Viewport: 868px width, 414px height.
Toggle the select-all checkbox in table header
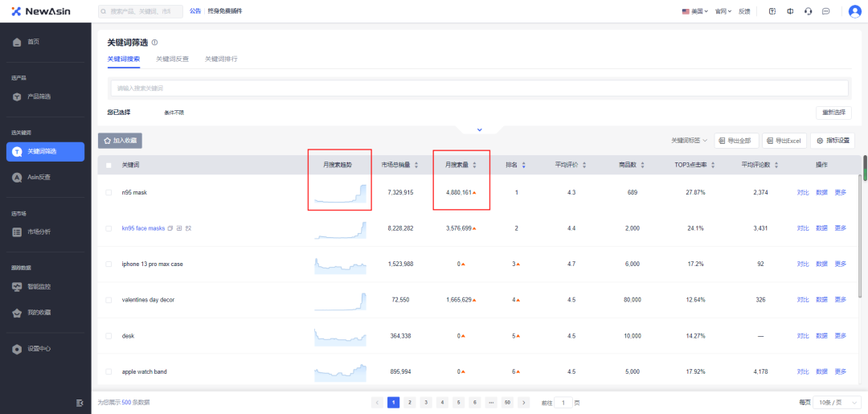tap(109, 165)
